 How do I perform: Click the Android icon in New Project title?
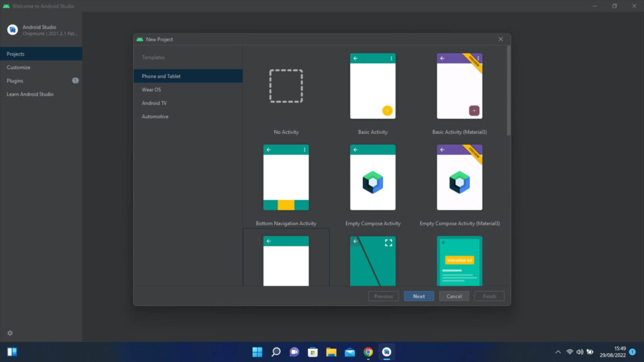click(x=140, y=40)
